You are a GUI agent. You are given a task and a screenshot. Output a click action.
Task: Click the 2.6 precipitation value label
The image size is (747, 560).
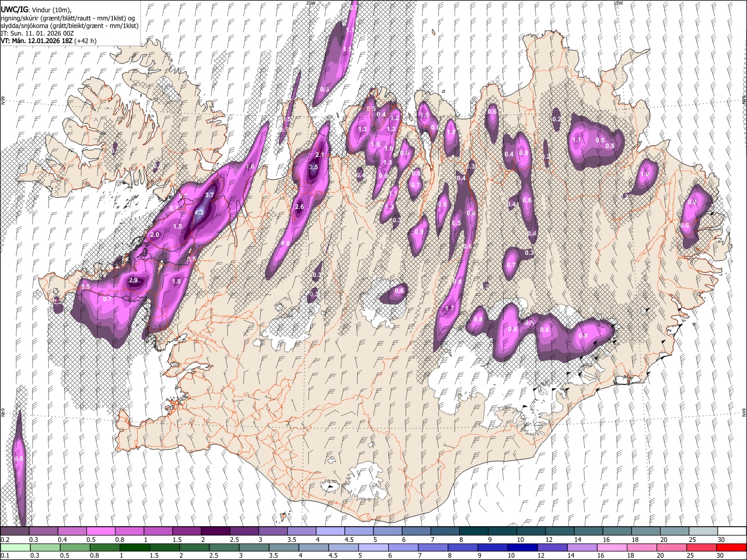(300, 207)
